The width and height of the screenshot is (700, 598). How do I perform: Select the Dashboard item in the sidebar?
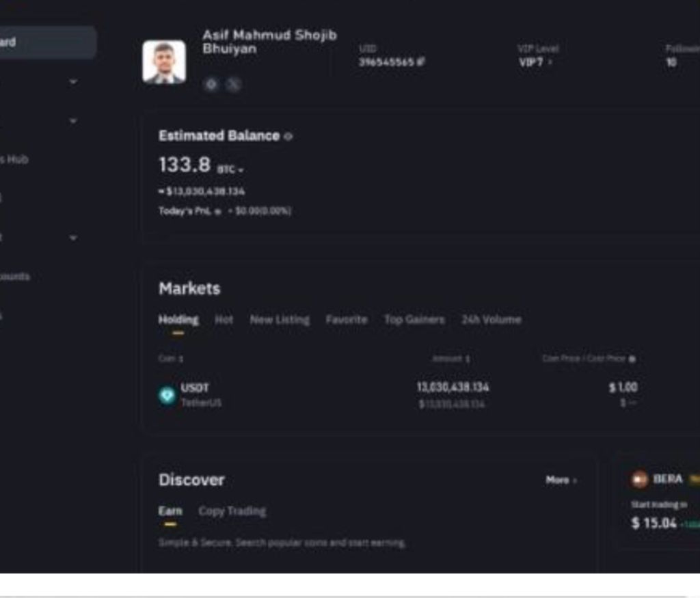tap(41, 42)
